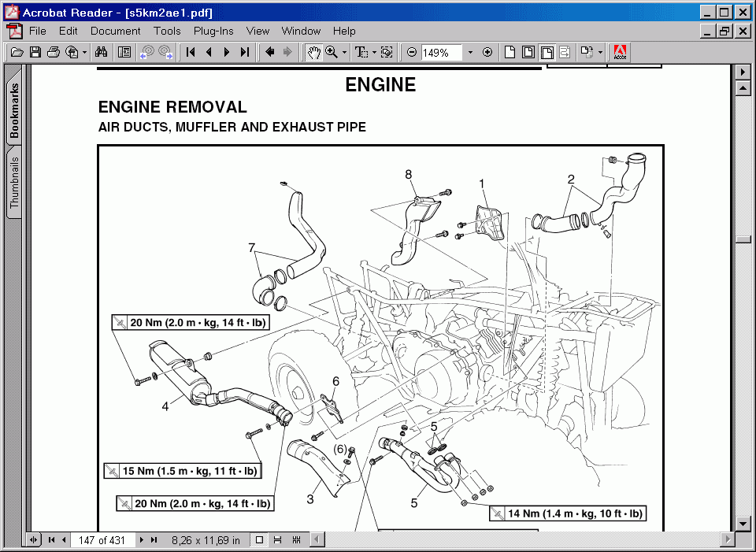Print the document with the printer icon
This screenshot has height=552, width=756.
[53, 52]
